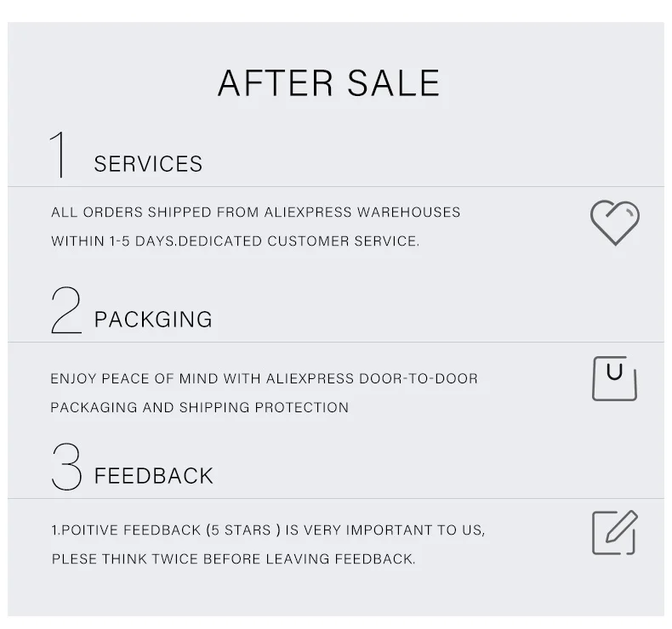672x629 pixels.
Task: Select the AFTER SALE title
Action: (328, 83)
